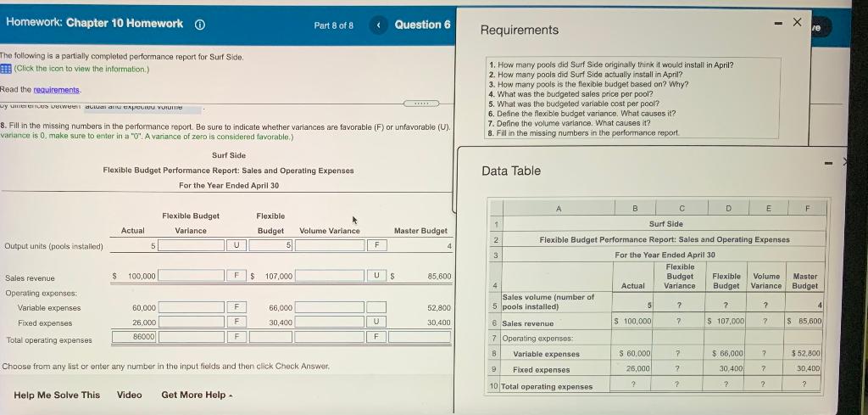Click requirement 6 'Define the flexible budget variance'
This screenshot has width=868, height=415.
(x=582, y=114)
